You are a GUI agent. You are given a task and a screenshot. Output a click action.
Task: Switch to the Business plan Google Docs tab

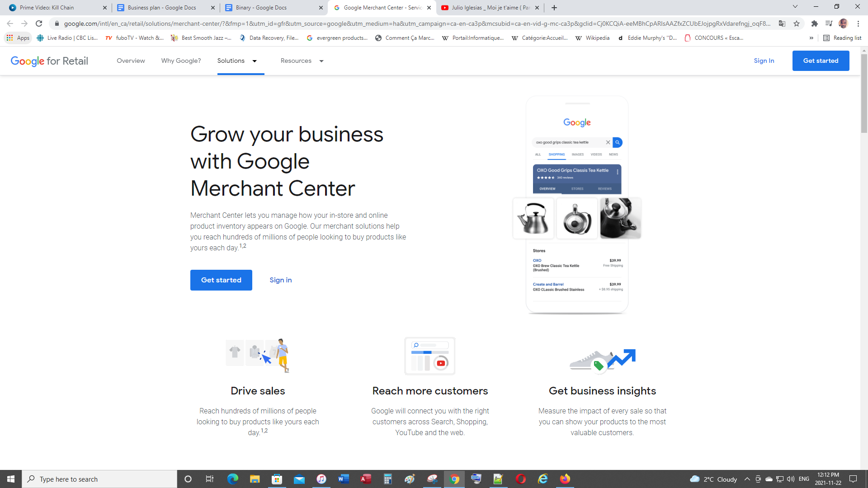click(x=162, y=8)
